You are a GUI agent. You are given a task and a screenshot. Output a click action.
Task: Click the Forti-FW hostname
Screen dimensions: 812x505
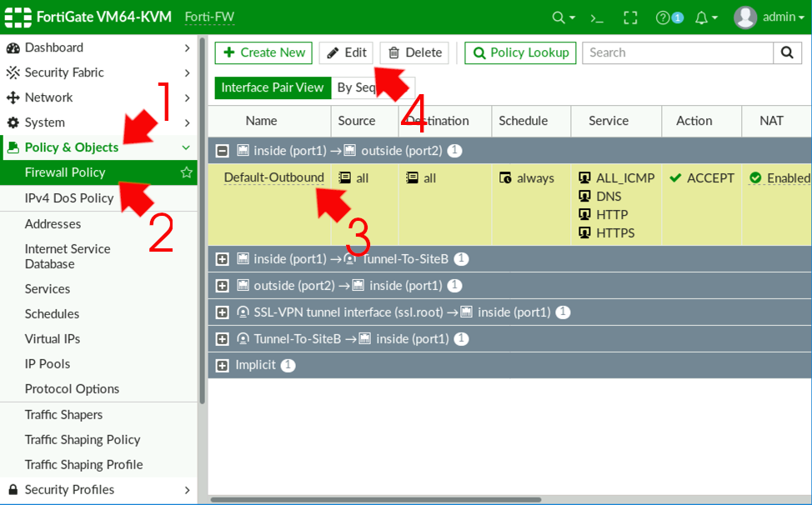210,17
